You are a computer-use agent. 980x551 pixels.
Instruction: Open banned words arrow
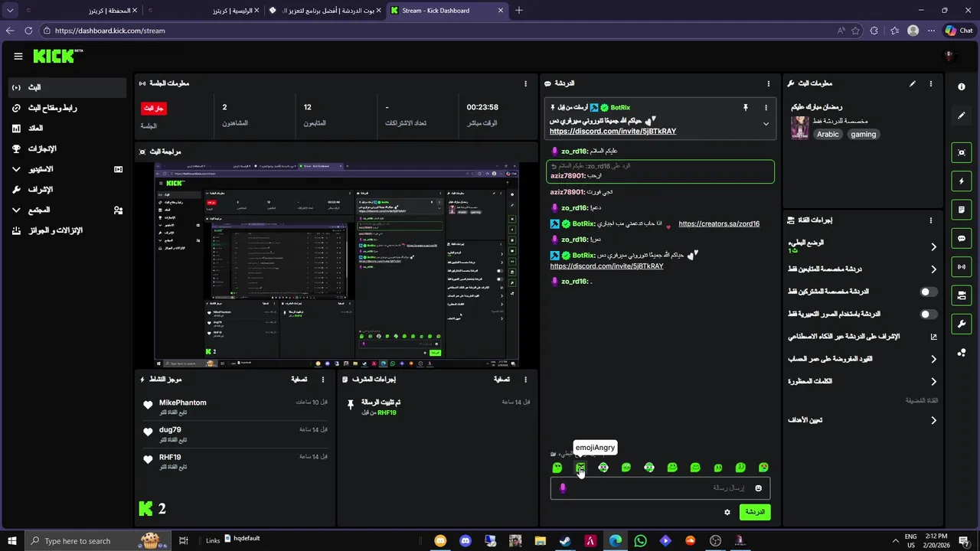pyautogui.click(x=933, y=381)
